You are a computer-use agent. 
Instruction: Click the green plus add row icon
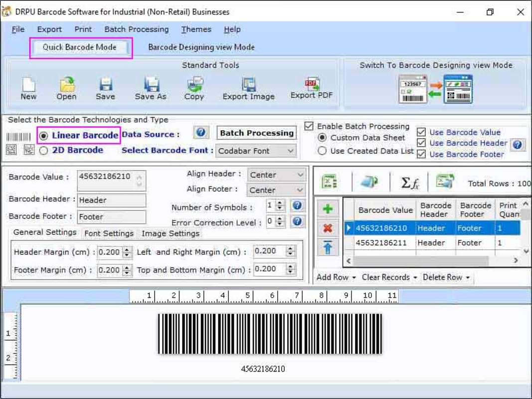click(x=328, y=209)
